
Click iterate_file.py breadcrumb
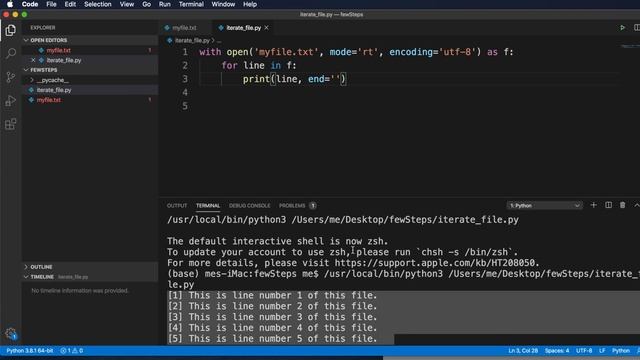pos(192,40)
